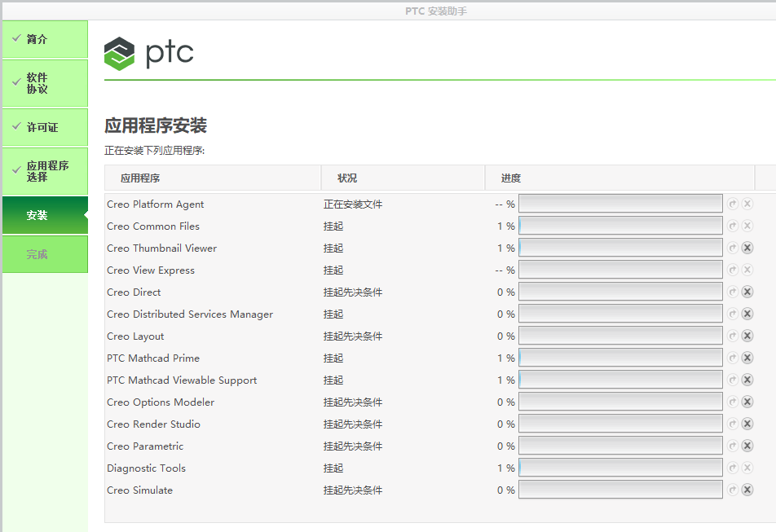Cancel the Creo Options Modeler installation
The width and height of the screenshot is (776, 532).
point(747,402)
